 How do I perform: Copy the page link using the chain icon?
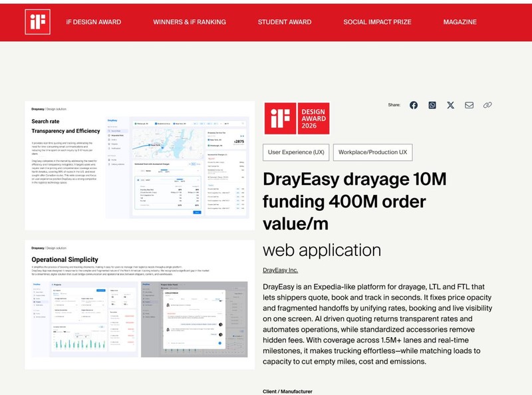pos(487,105)
